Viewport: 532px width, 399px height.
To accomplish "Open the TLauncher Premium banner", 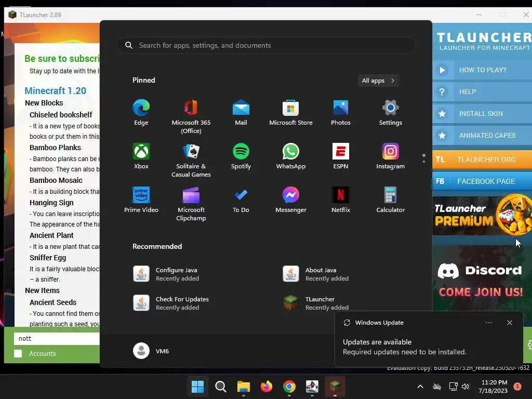I will pyautogui.click(x=482, y=216).
